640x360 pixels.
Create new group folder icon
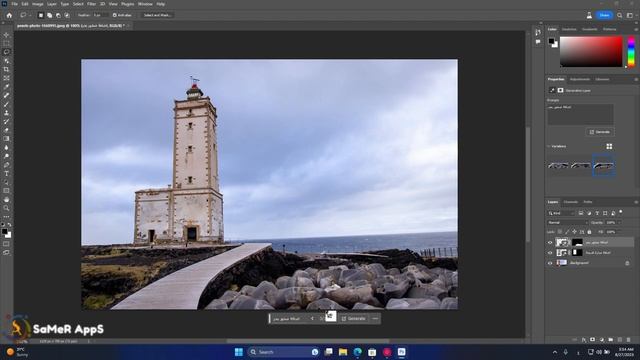(x=611, y=340)
